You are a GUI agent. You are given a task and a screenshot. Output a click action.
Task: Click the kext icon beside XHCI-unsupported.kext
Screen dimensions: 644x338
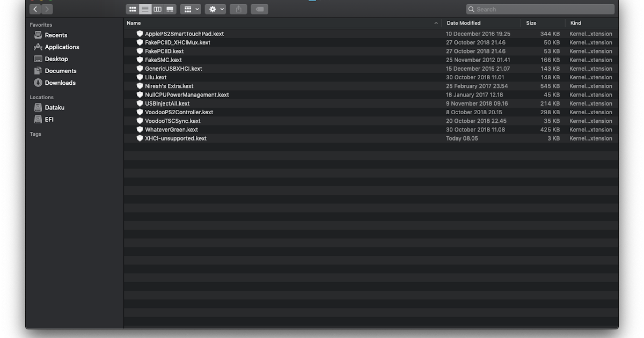140,138
